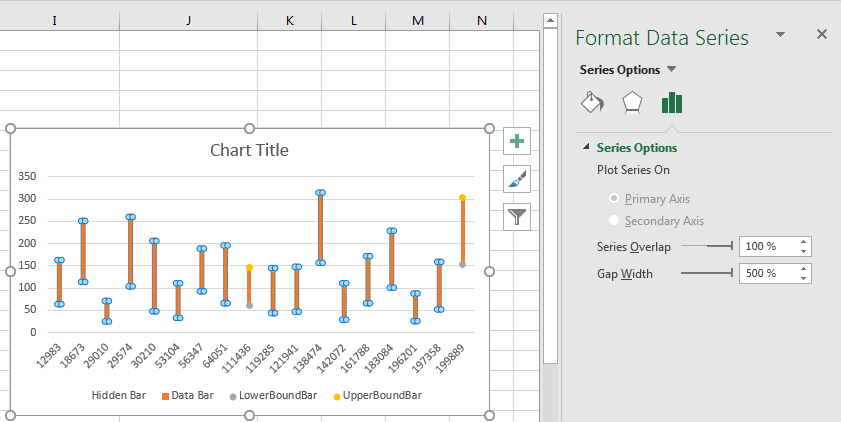Click the Chart Elements plus button

tap(517, 141)
